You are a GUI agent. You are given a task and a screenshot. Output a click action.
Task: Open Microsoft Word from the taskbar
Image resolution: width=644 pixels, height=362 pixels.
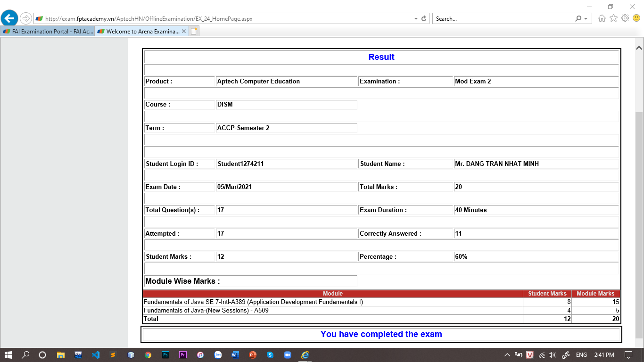pyautogui.click(x=235, y=354)
